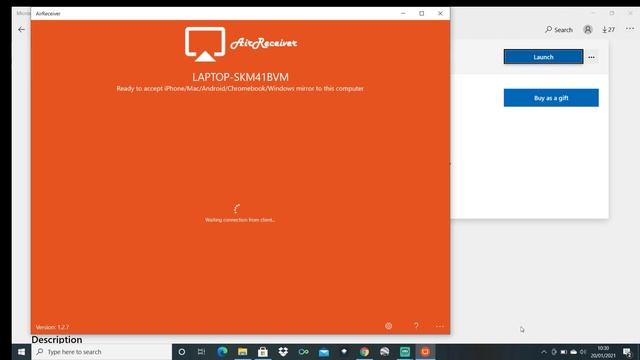The height and width of the screenshot is (360, 640).
Task: Click the Version 1.2.7 label
Action: tap(52, 327)
